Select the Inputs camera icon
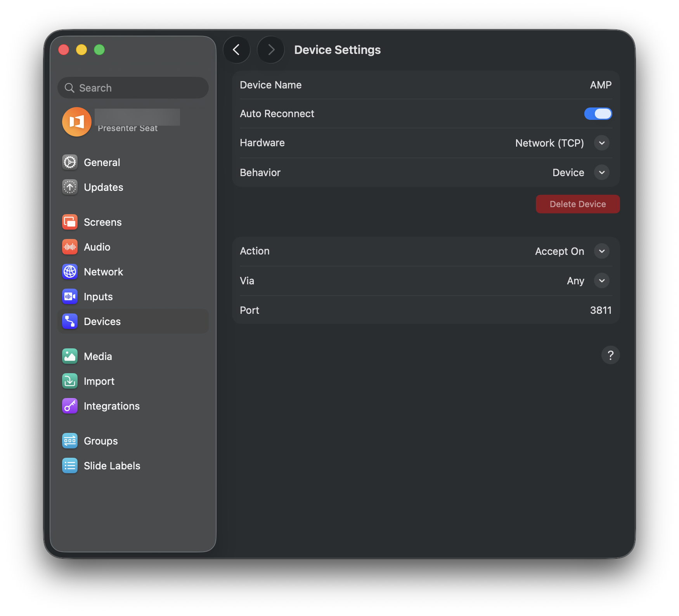 click(x=70, y=296)
